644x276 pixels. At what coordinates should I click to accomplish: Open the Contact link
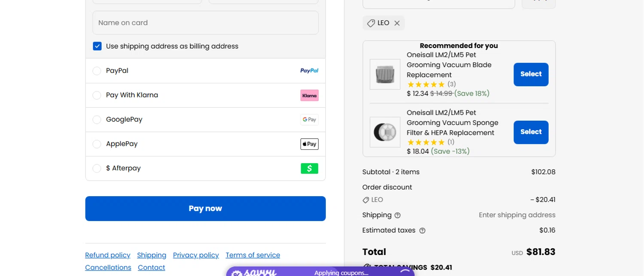point(152,268)
